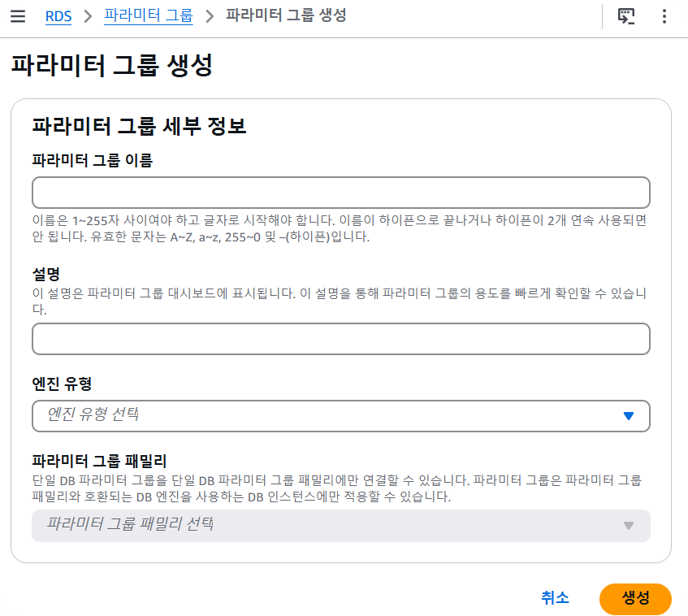Go to the RDS breadcrumb link
688x616 pixels.
point(58,16)
